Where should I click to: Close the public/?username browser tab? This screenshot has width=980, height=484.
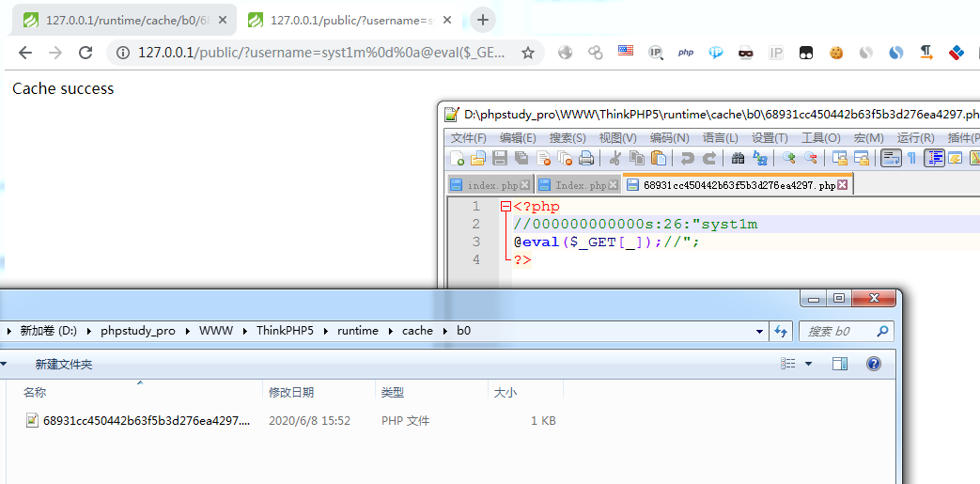pyautogui.click(x=447, y=20)
